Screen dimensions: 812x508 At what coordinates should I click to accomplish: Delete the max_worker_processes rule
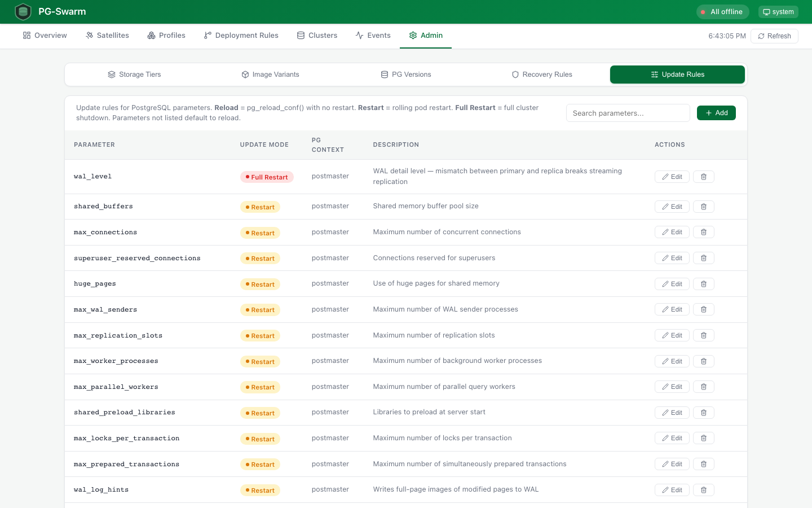tap(703, 361)
